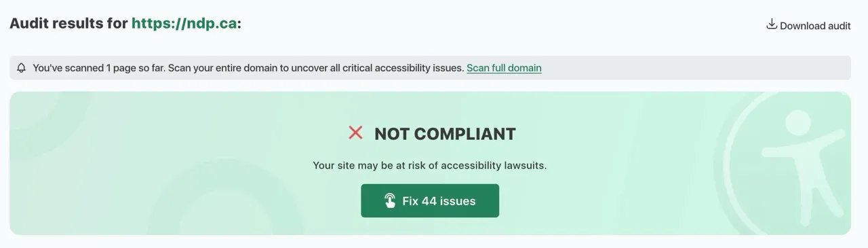Click the tapping hand icon in Fix button
Image resolution: width=868 pixels, height=248 pixels.
[390, 200]
